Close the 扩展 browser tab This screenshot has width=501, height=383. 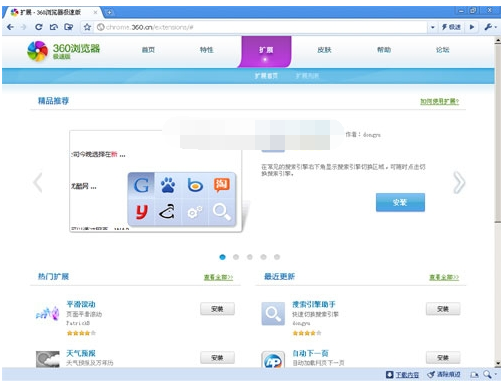tap(95, 12)
